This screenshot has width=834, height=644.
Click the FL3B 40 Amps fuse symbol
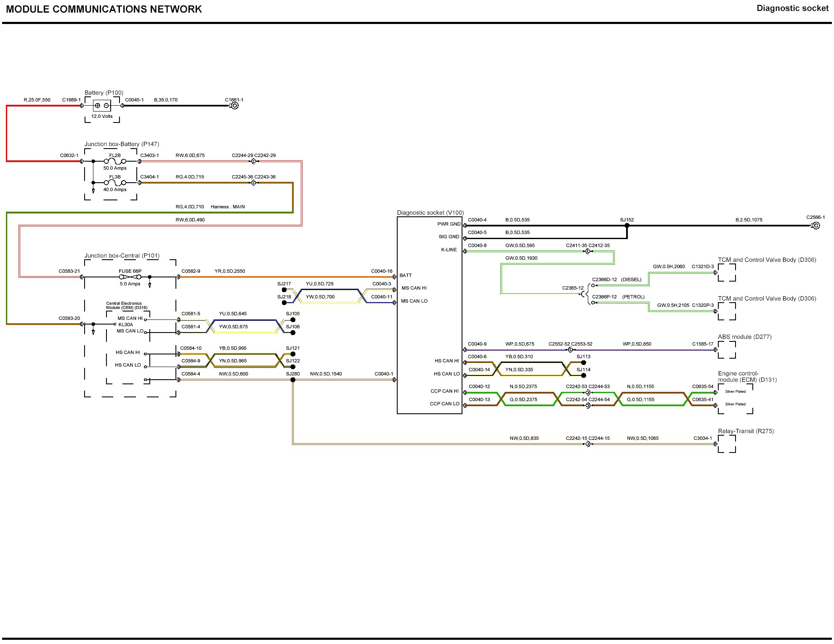pyautogui.click(x=115, y=183)
